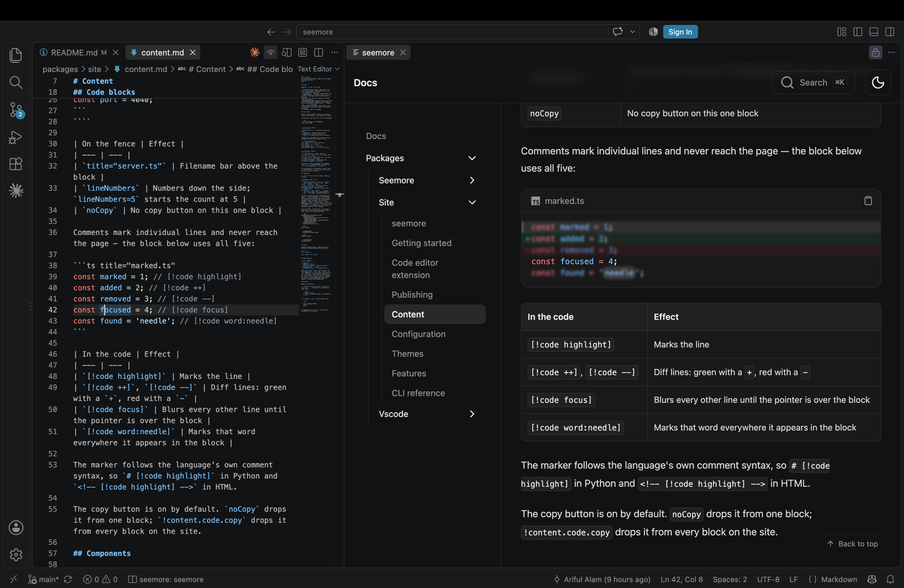Open Source Control with 2 pending changes
The image size is (904, 588).
click(x=16, y=110)
